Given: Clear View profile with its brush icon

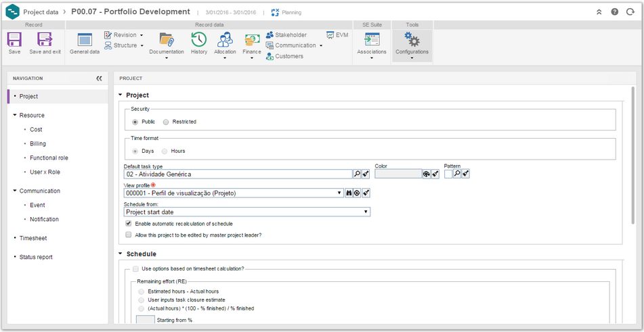Looking at the screenshot, I should point(366,193).
